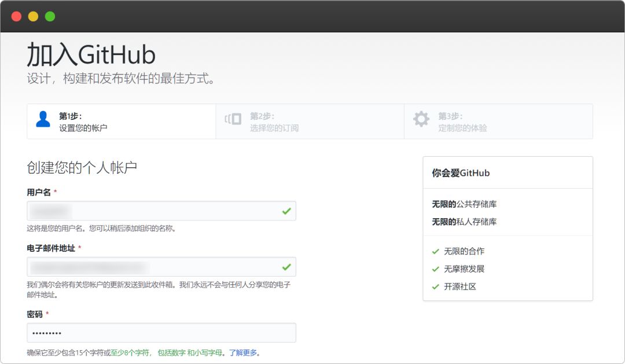Click the email hint starting 我们偶尔会将有关您帐户

159,289
